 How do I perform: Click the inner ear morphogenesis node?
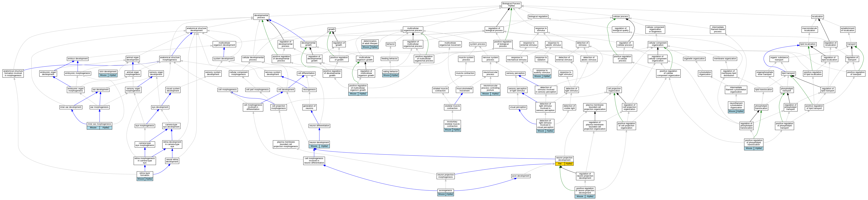(x=99, y=124)
